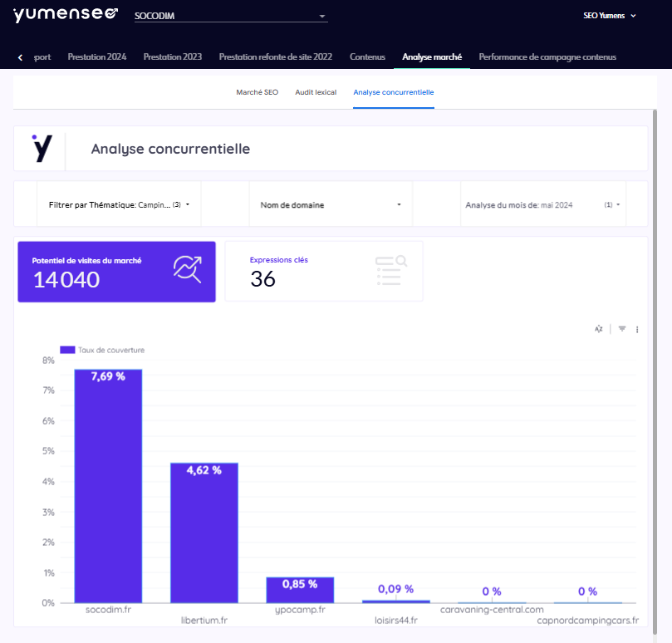Click the Y brand icon beside Analyse concurrentielle
The image size is (672, 643).
[42, 149]
